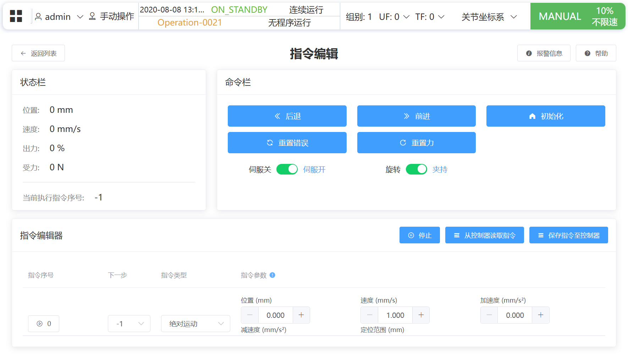
Task: Decrease 速度 (mm/s) with minus icon
Action: click(x=369, y=315)
